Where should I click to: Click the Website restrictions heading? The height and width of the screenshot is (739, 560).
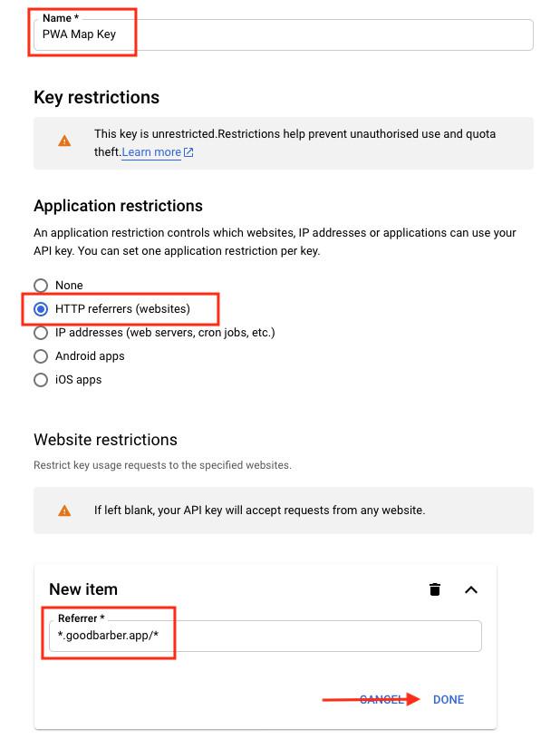105,440
